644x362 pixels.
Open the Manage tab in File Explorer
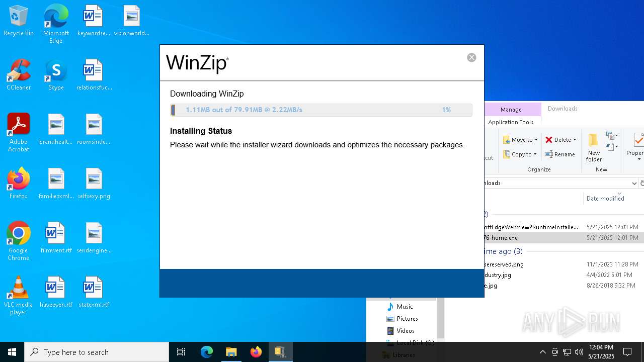click(x=511, y=109)
